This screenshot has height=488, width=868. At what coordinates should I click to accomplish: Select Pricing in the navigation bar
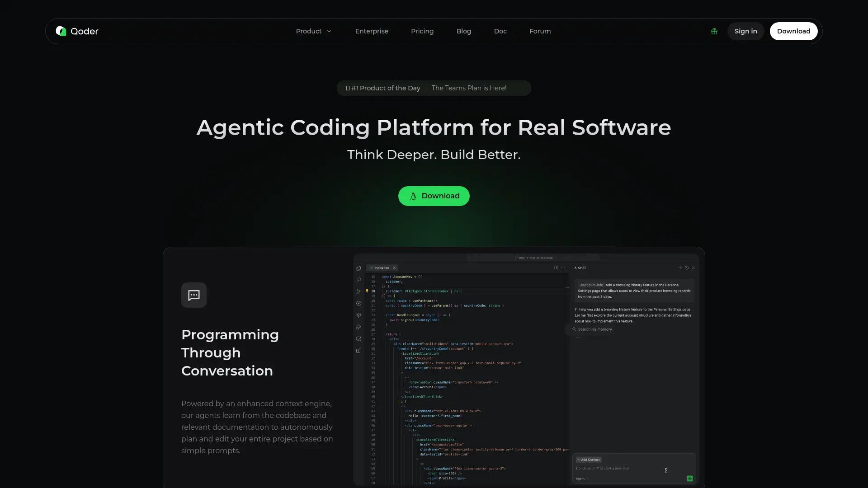(422, 31)
